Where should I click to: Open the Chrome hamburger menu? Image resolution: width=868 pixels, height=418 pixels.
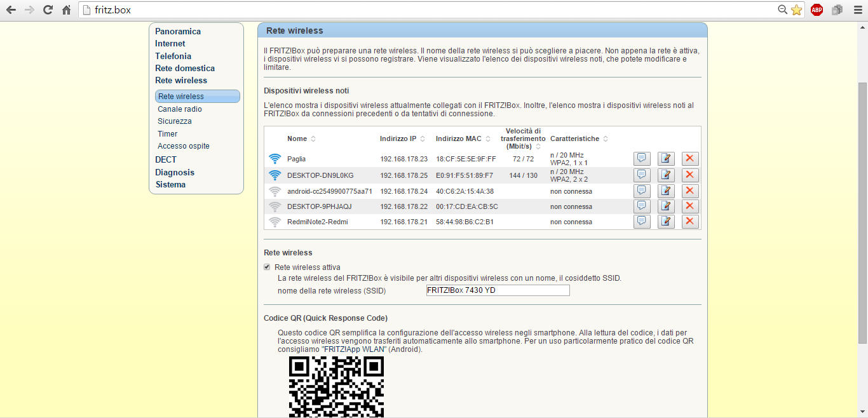coord(857,10)
